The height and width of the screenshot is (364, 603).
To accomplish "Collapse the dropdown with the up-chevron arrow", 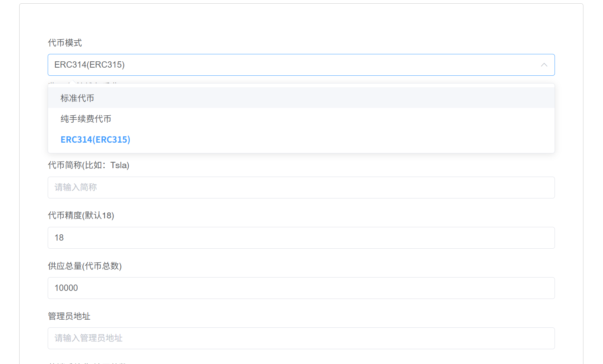I will point(544,65).
